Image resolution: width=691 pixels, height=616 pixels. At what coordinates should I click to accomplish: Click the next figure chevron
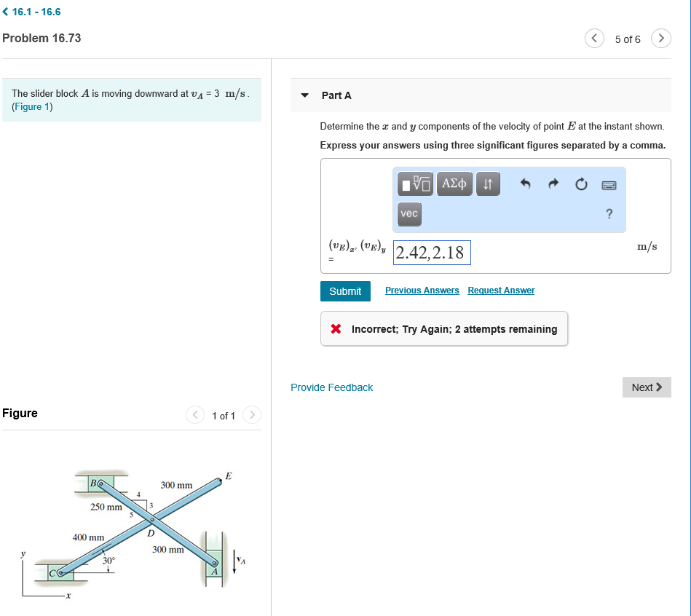251,415
